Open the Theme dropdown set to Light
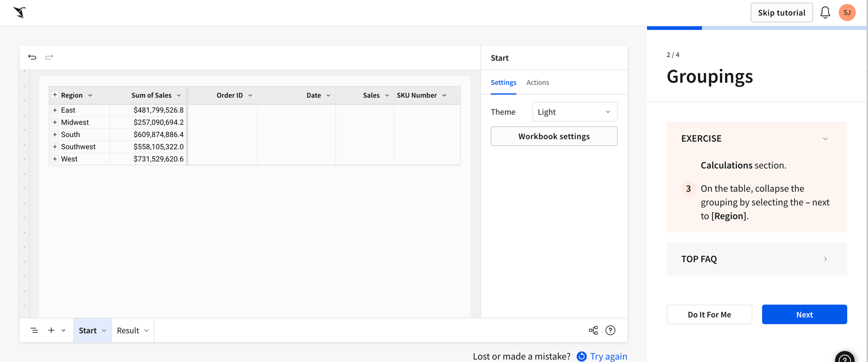This screenshot has width=868, height=362. click(575, 112)
